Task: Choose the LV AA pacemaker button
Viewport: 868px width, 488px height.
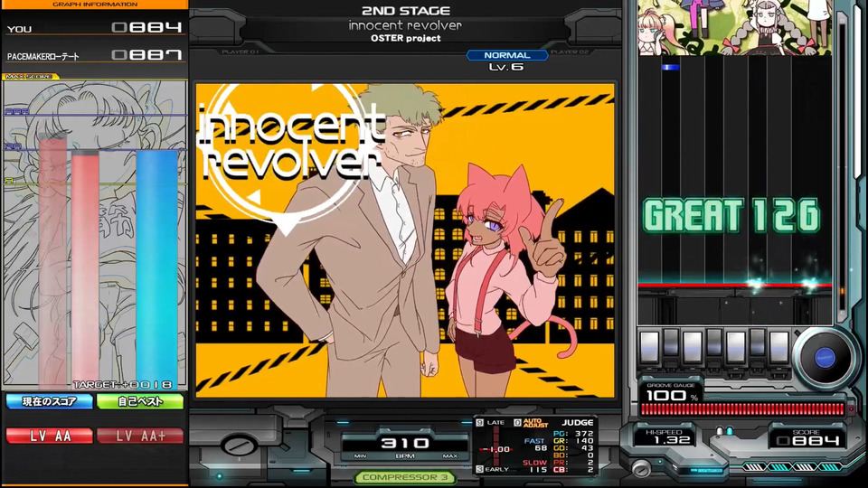Action: tap(49, 436)
